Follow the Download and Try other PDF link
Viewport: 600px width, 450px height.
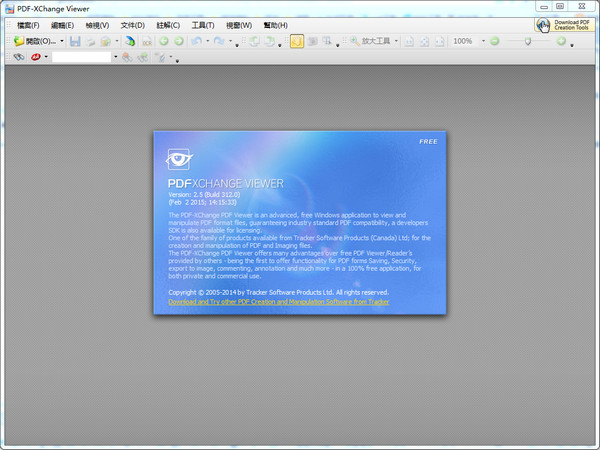(278, 301)
